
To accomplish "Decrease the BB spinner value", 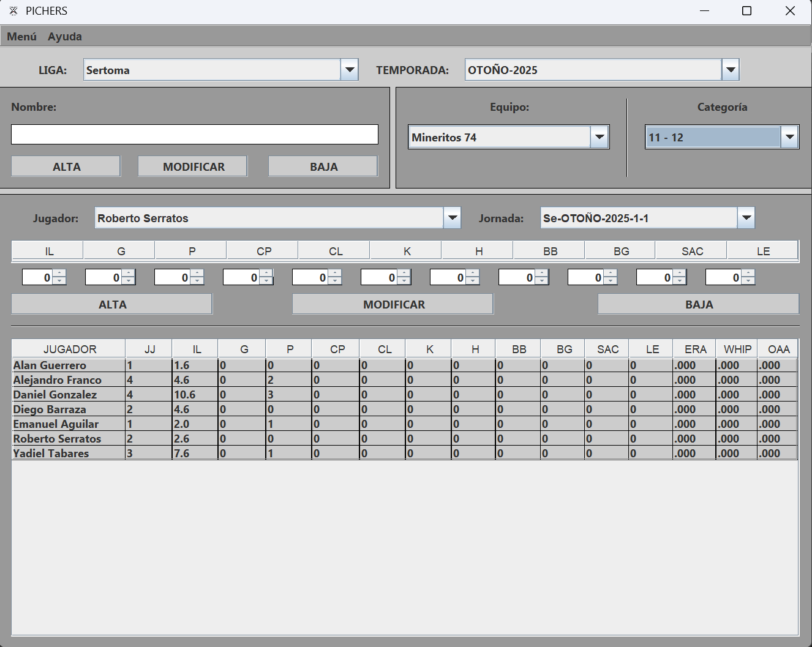I will pos(542,281).
